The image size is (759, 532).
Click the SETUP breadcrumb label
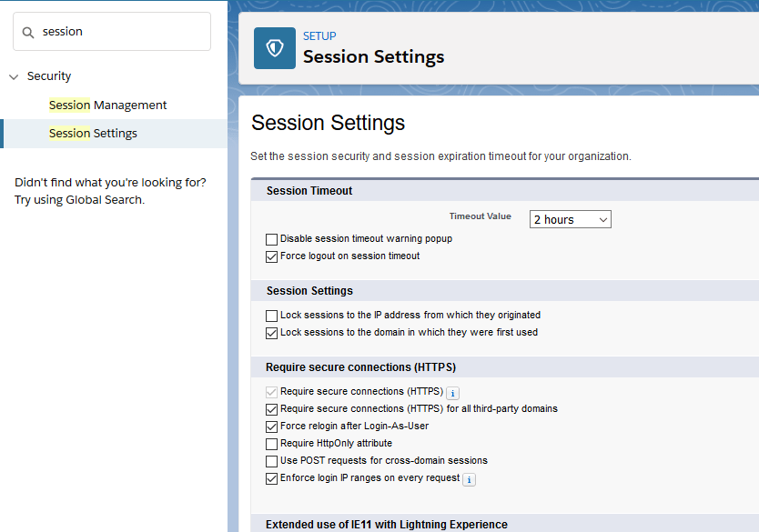coord(319,36)
